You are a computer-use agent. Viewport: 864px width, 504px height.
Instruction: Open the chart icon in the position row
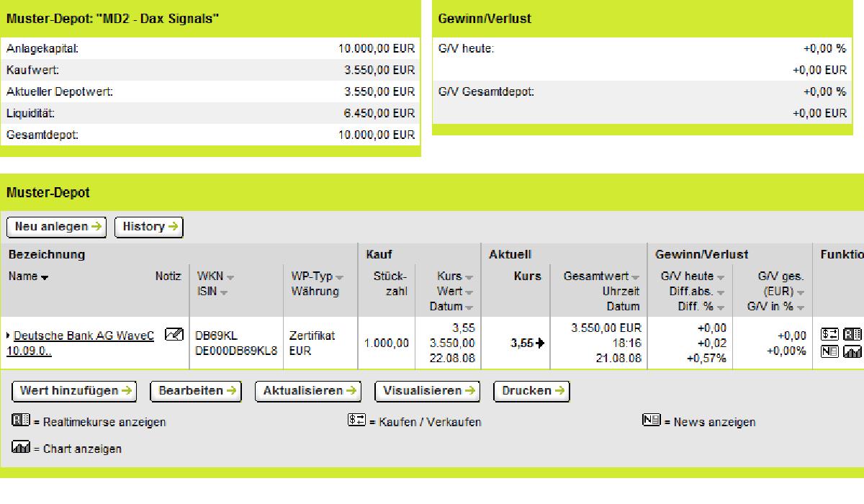(853, 351)
